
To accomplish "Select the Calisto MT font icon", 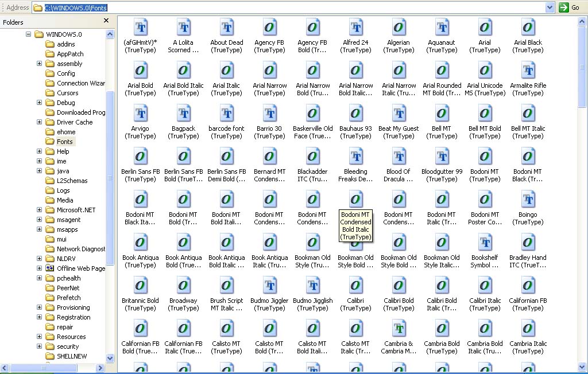I will pyautogui.click(x=226, y=329).
